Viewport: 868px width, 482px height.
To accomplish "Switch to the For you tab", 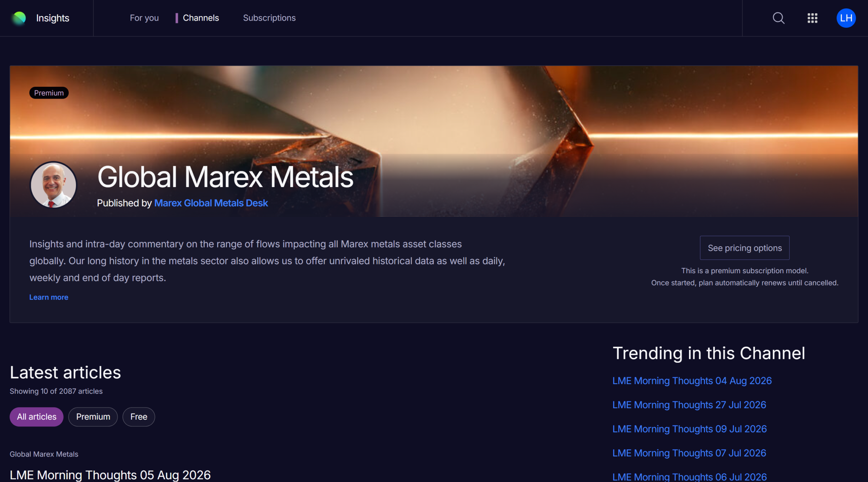I will click(144, 18).
